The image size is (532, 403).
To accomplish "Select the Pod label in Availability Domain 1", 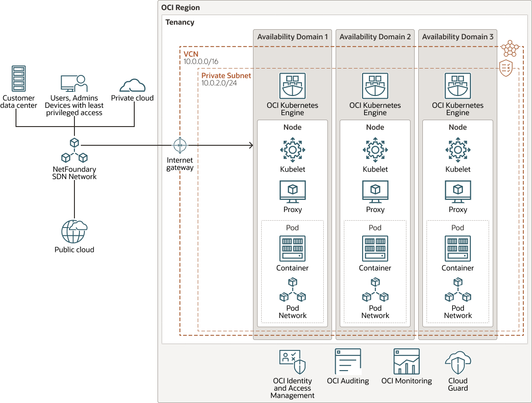I will 292,228.
